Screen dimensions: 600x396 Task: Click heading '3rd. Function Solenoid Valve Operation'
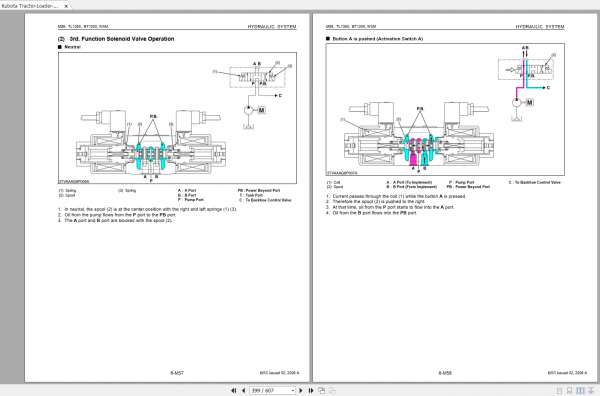tap(122, 39)
